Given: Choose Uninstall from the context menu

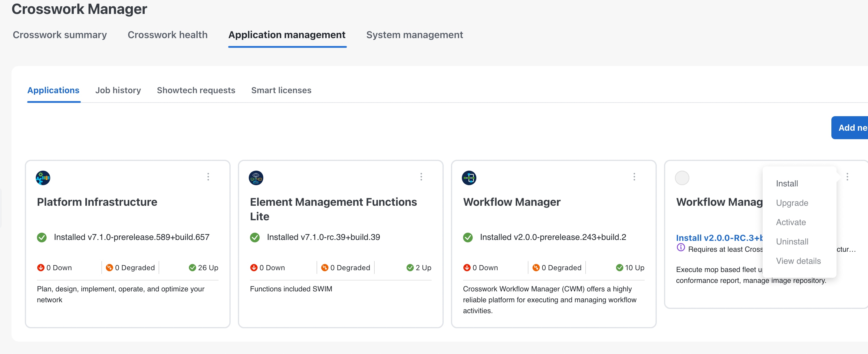Looking at the screenshot, I should click(792, 241).
